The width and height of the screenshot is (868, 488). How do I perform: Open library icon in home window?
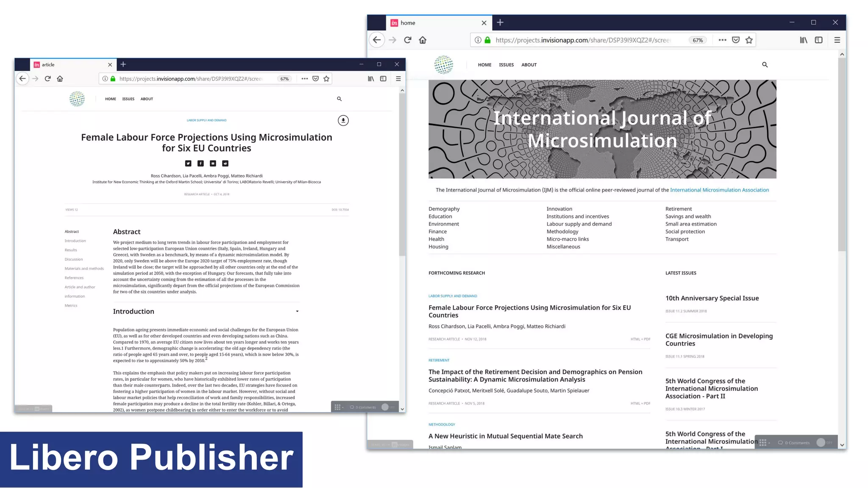tap(804, 40)
